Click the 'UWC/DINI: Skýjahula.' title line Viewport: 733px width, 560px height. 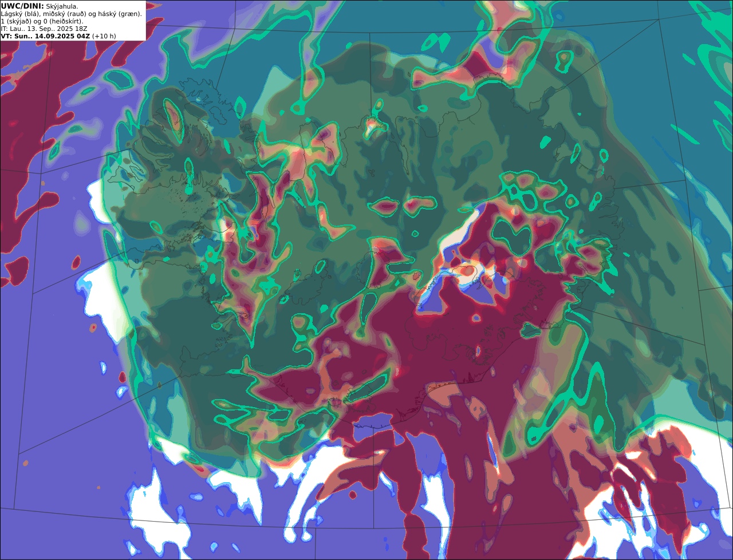[x=40, y=6]
